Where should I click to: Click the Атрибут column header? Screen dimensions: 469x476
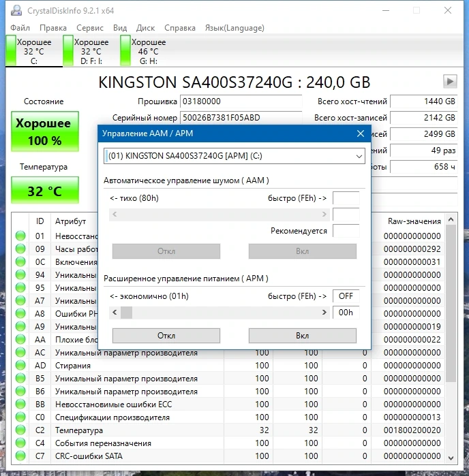pos(70,221)
